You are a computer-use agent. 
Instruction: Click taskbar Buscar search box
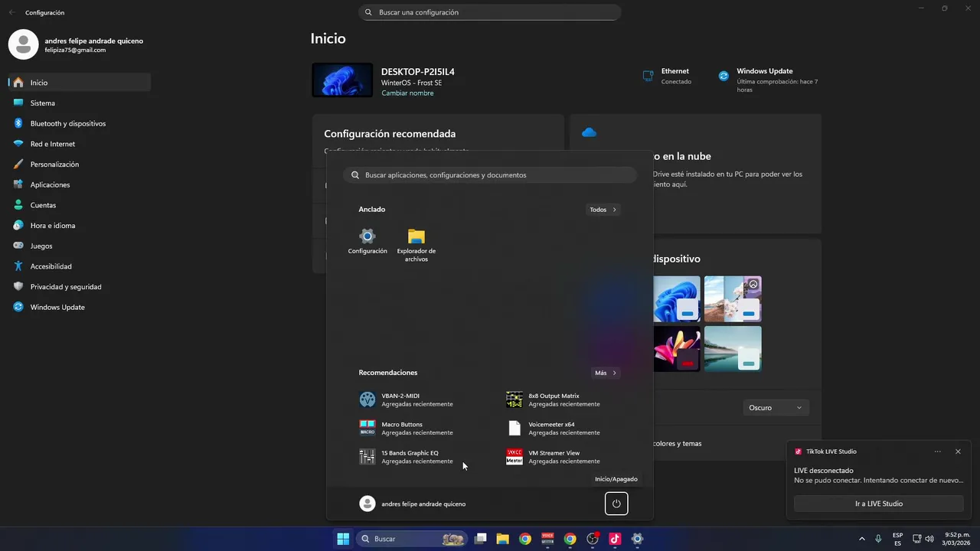pos(413,539)
